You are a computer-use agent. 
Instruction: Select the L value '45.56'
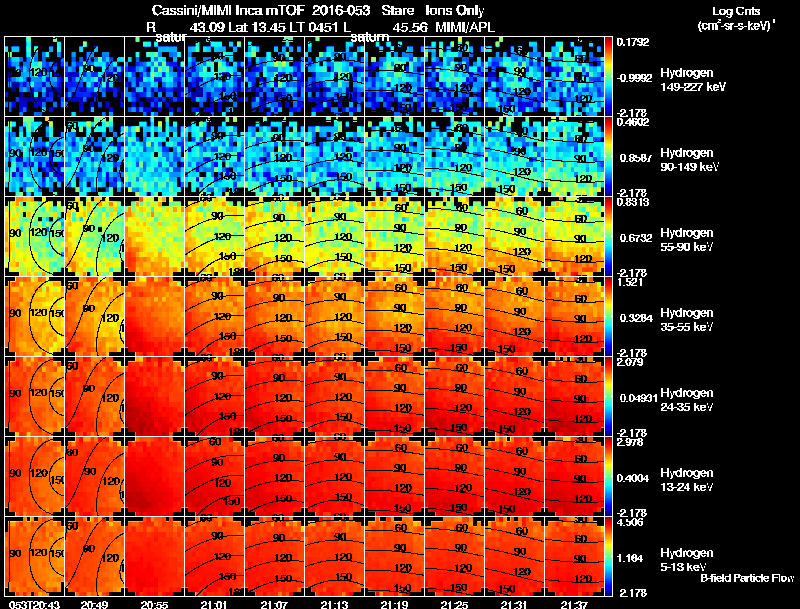pos(411,27)
